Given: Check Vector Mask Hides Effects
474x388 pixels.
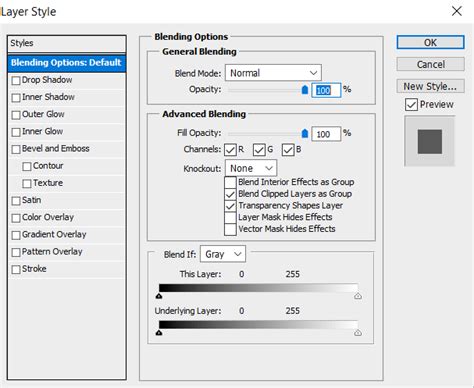Looking at the screenshot, I should coord(230,229).
